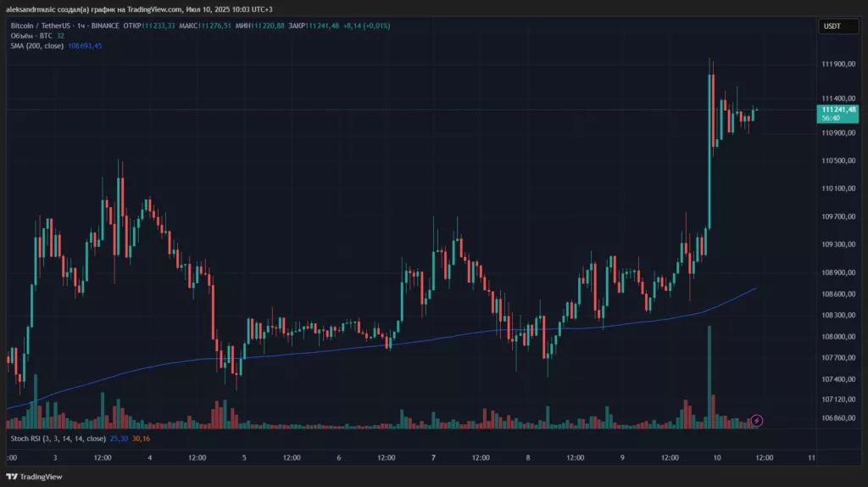Click the orange Stoch RSI value 30,16
The image size is (868, 487).
(x=142, y=439)
